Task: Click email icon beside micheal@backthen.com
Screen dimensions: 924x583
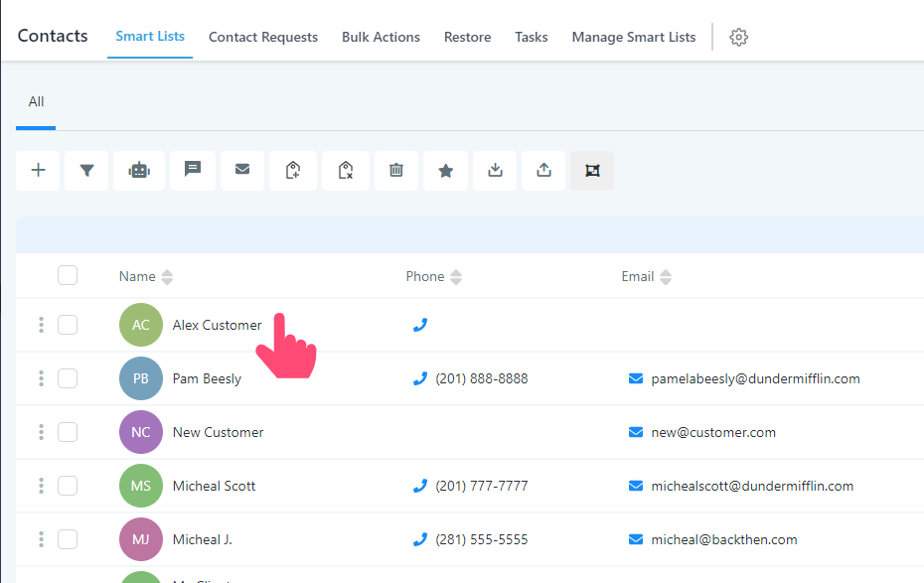Action: [636, 539]
